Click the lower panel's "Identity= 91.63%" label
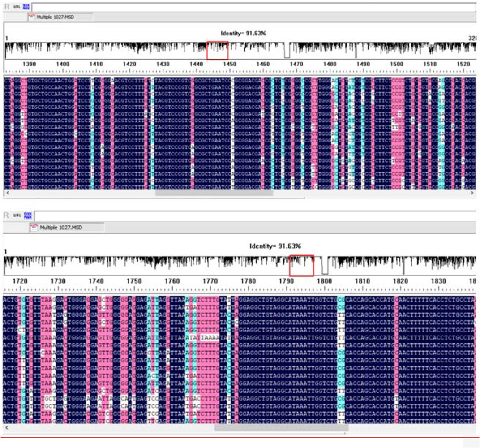Viewport: 480px width, 448px height. point(275,246)
